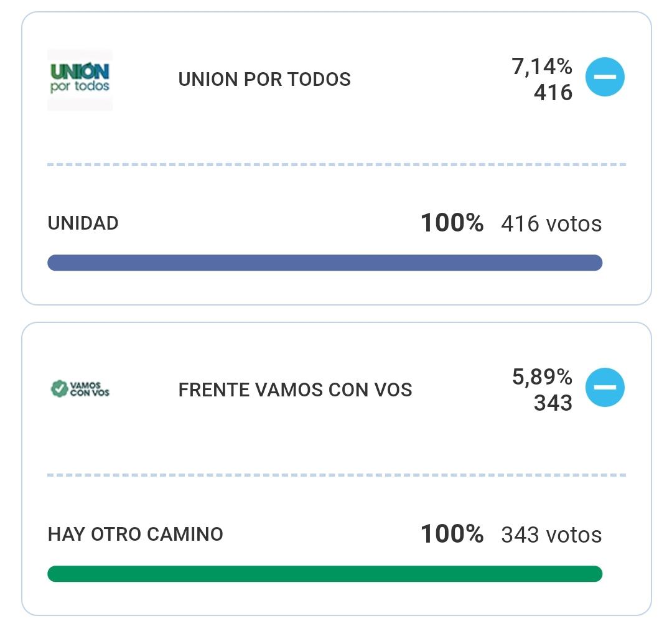Collapse the FRENTE VAMOS CON VOS card

point(604,388)
